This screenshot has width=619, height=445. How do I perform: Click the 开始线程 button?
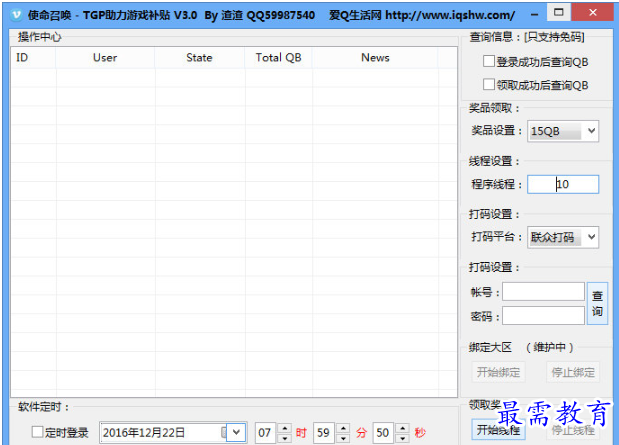[x=498, y=430]
